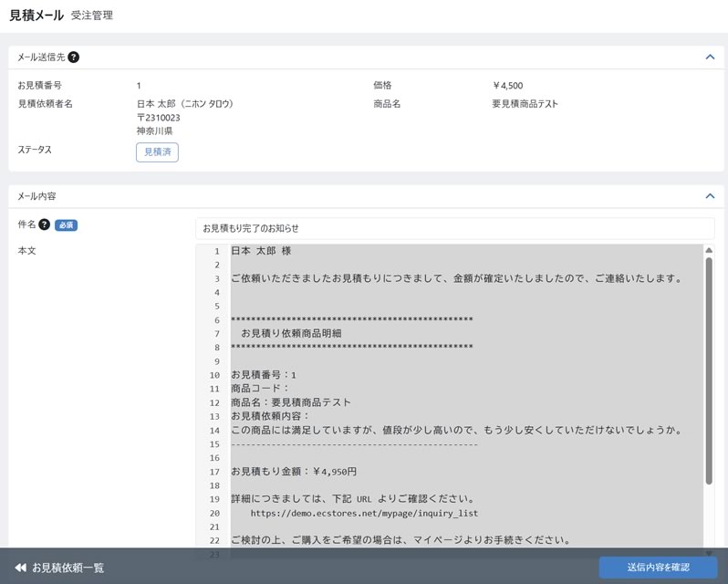Click the 送信内容を確認 button
Screen dimensions: 728x584
[658, 567]
